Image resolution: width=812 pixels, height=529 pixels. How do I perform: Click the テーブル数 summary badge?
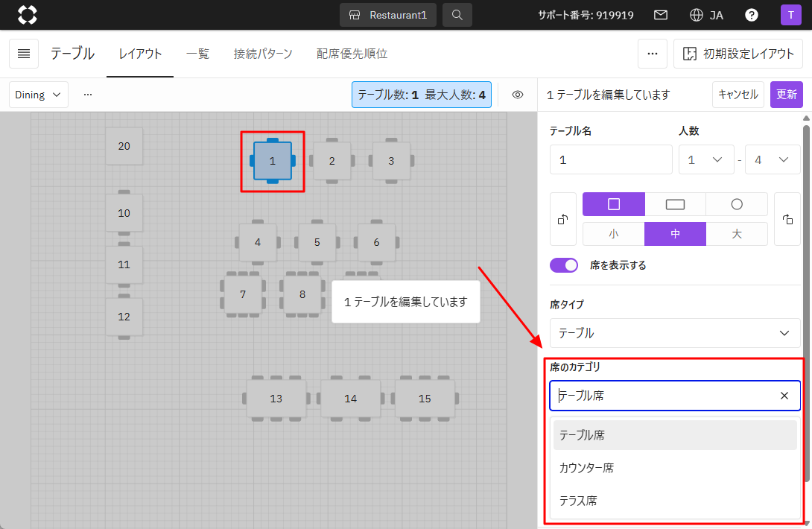(422, 95)
